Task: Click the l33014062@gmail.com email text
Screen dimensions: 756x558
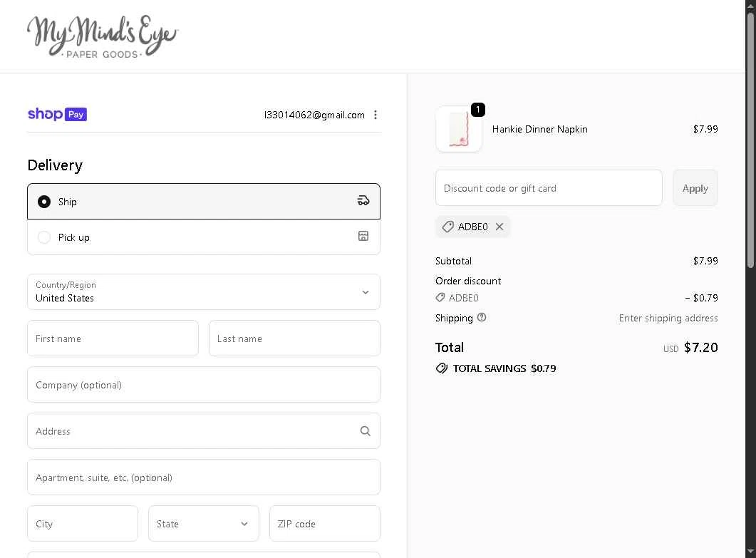Action: (x=314, y=115)
